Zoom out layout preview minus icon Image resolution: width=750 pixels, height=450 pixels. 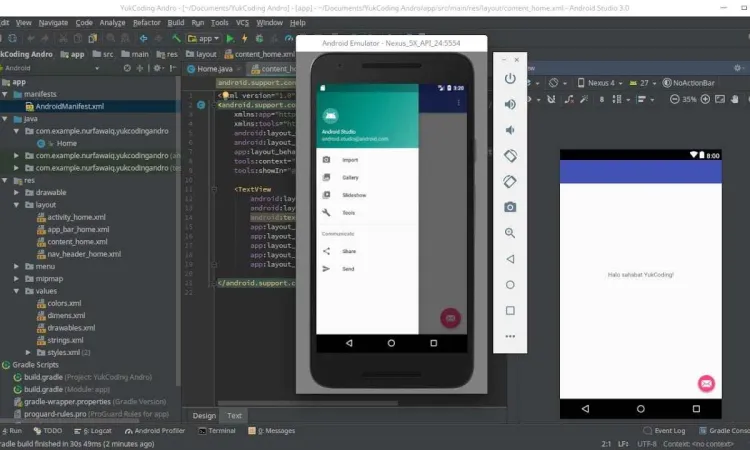point(674,99)
